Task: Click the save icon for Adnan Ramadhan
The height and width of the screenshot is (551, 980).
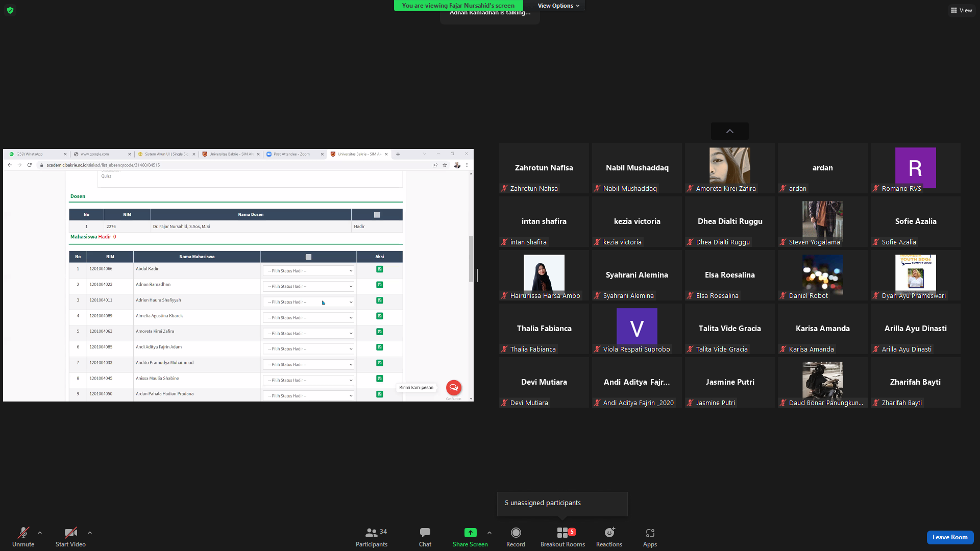Action: 380,285
